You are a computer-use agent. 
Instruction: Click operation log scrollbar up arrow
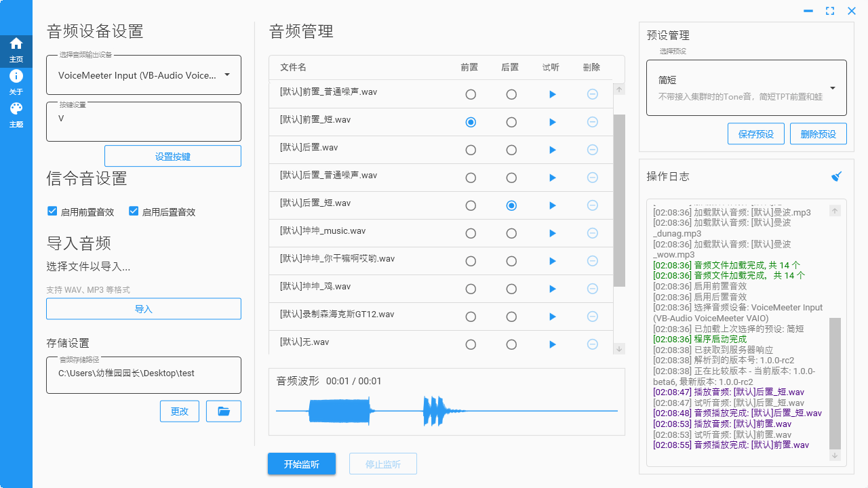(835, 211)
